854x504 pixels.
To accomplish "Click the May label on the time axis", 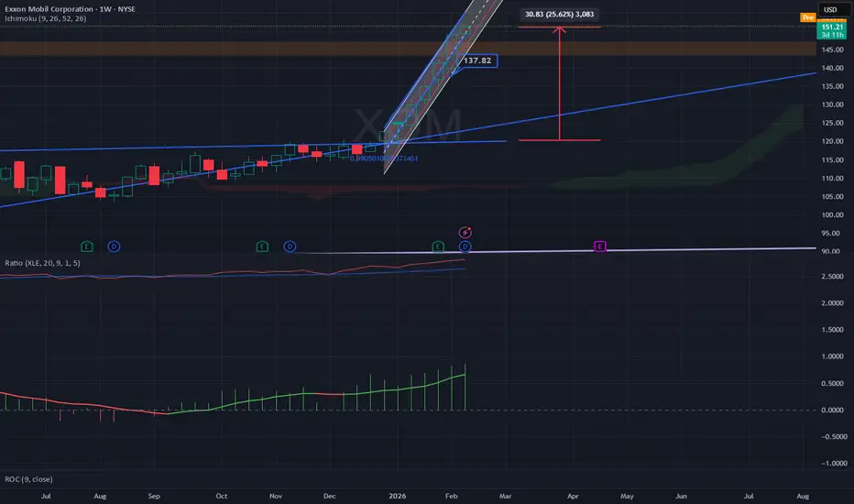I will (x=627, y=496).
